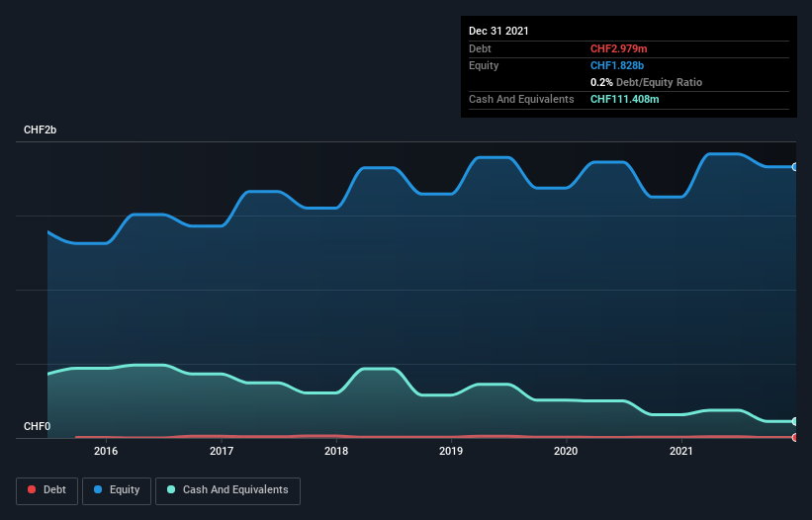
Task: Click the red Debt end-point marker
Action: point(795,437)
